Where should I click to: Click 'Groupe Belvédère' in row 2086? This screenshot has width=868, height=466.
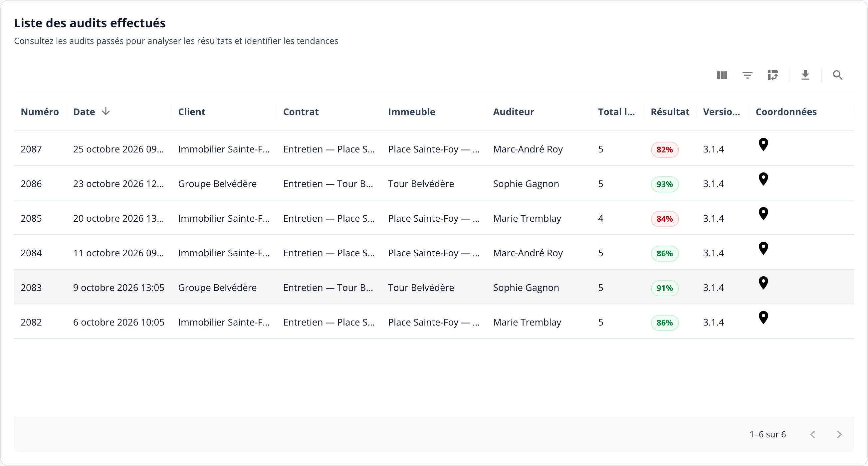217,184
